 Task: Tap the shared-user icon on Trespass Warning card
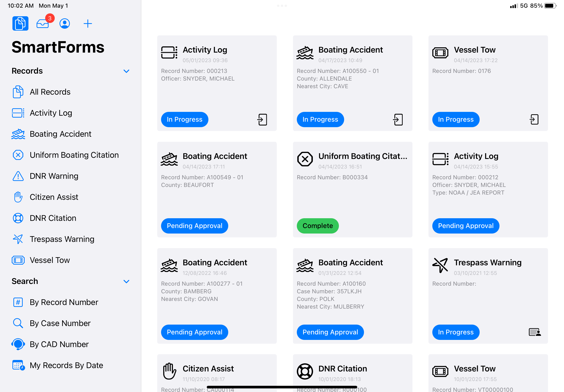(535, 332)
